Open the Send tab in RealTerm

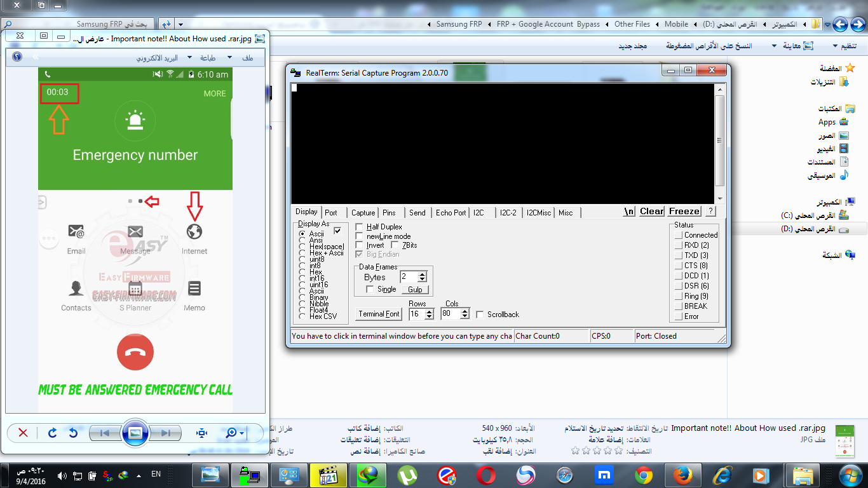(x=417, y=213)
